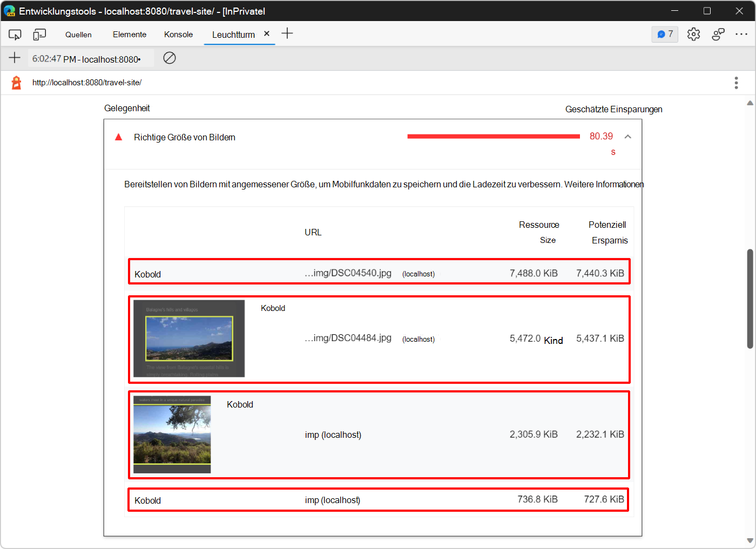This screenshot has height=549, width=756.
Task: Open the vertical dots report menu
Action: point(736,82)
